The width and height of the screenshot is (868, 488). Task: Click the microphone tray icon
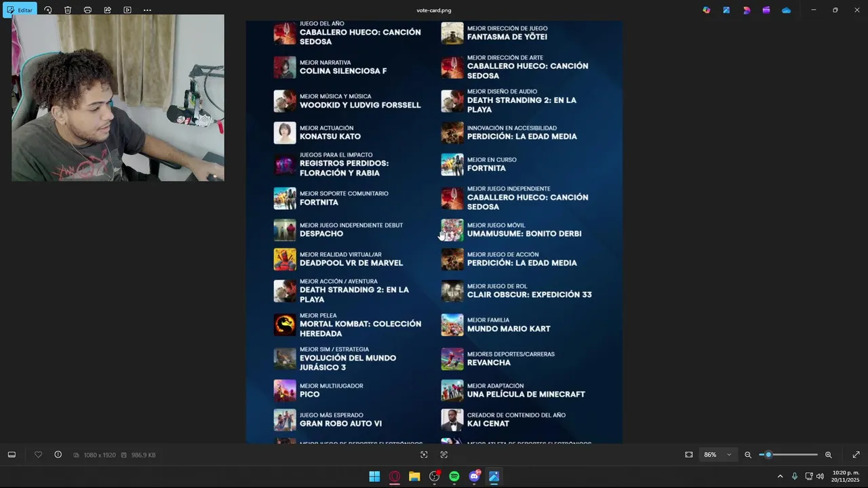pyautogui.click(x=794, y=476)
